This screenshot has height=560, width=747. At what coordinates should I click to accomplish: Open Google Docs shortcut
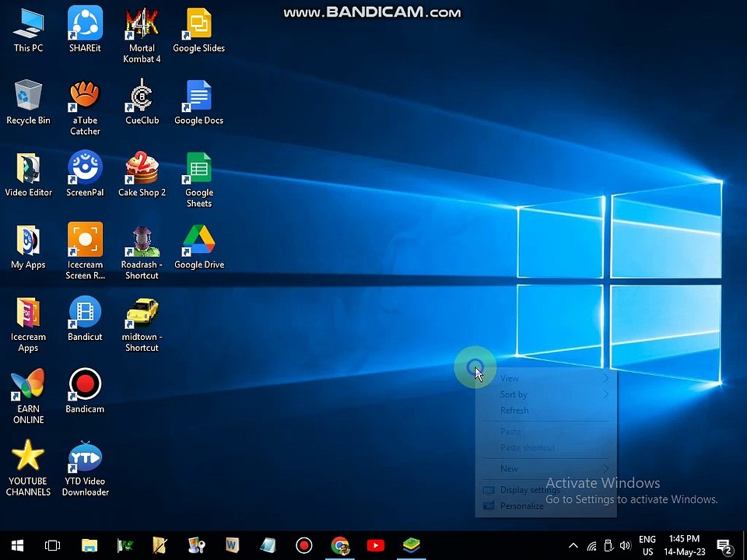(x=198, y=102)
